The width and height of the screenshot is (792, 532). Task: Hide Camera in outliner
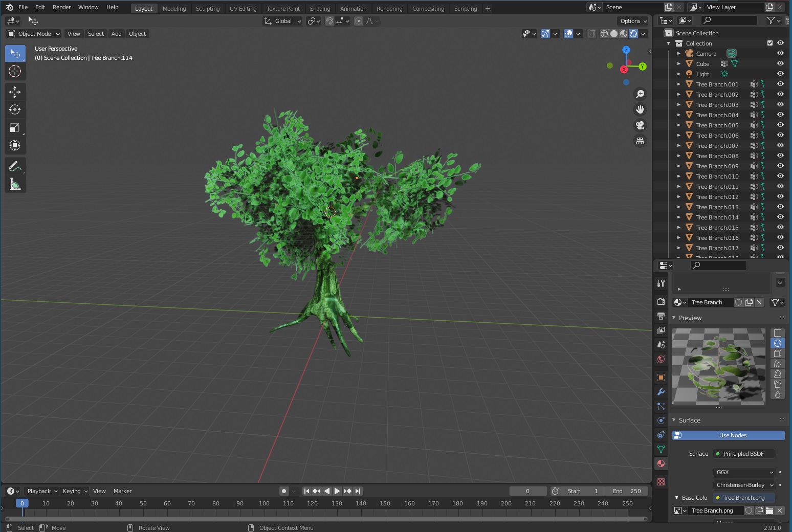(x=780, y=53)
